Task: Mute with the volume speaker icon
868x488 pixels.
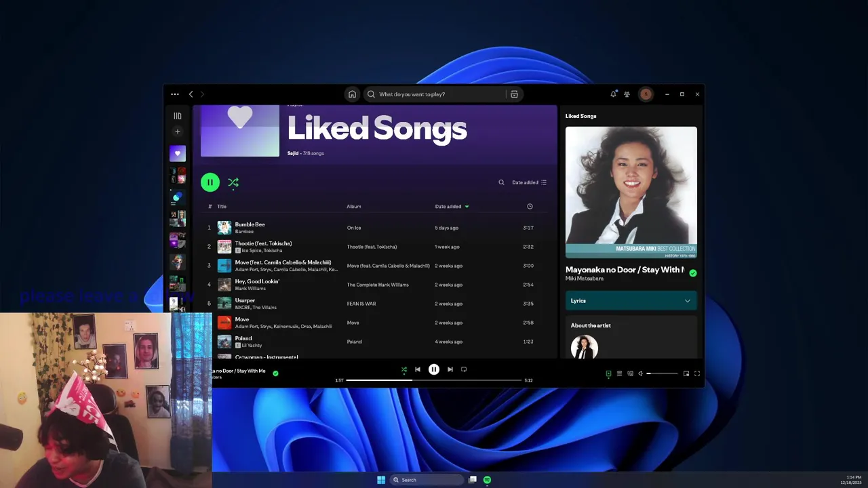Action: point(640,373)
